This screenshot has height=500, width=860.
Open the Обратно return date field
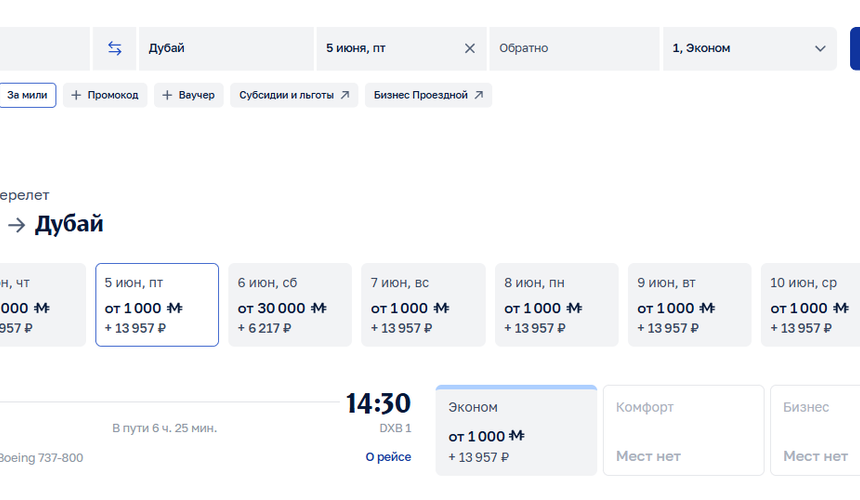click(574, 48)
